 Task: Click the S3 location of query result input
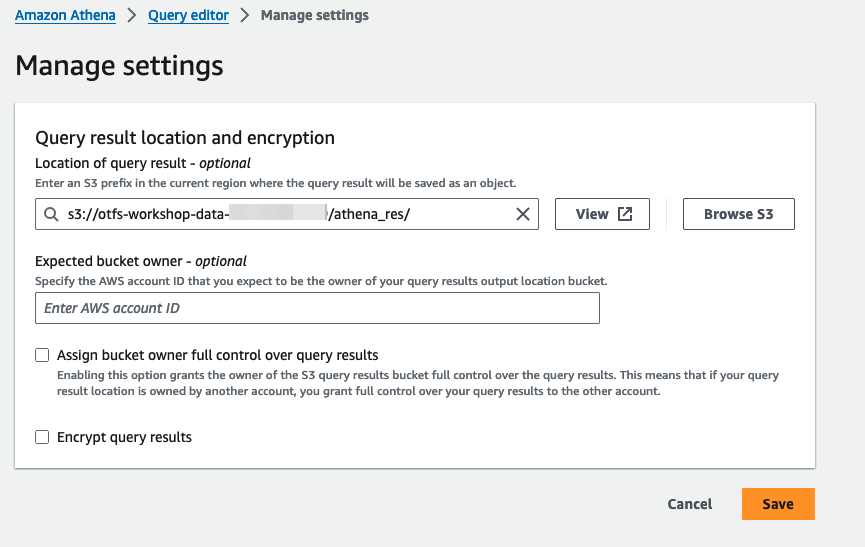point(287,214)
